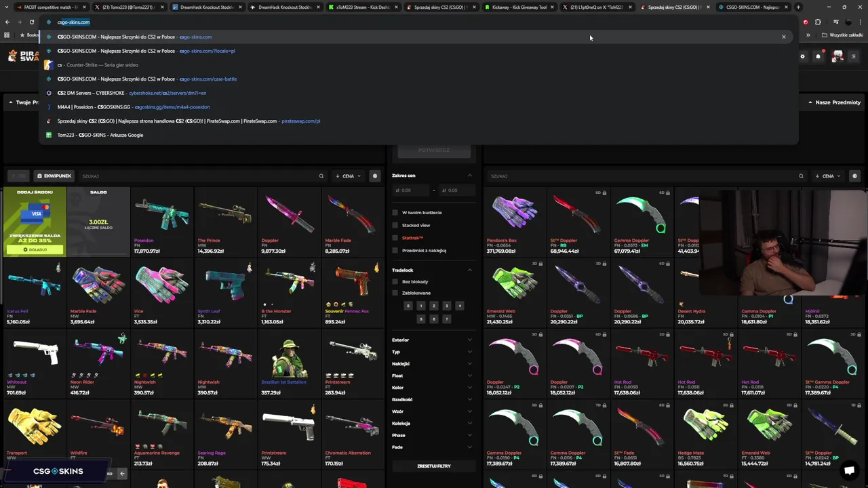The width and height of the screenshot is (868, 488).
Task: Open the left inventory CENA sort dropdown
Action: point(348,176)
